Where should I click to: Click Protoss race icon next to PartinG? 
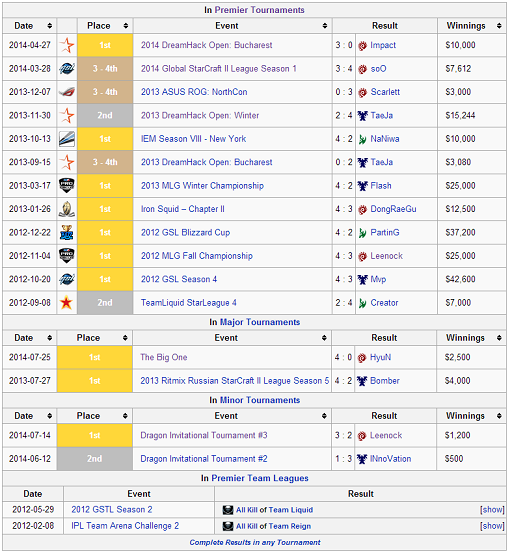362,233
